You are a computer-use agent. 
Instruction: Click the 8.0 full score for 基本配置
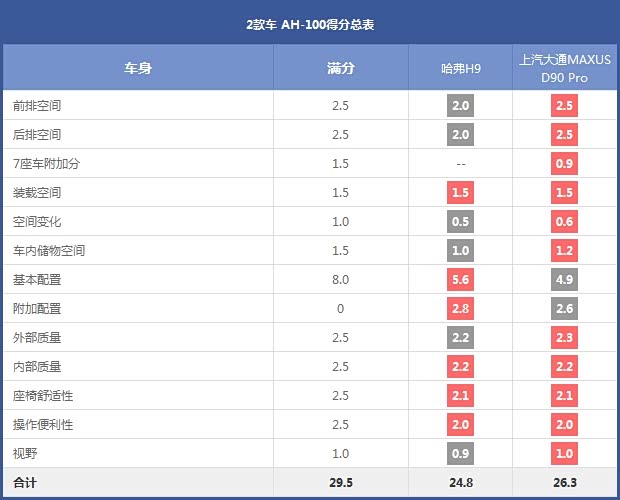pos(341,280)
